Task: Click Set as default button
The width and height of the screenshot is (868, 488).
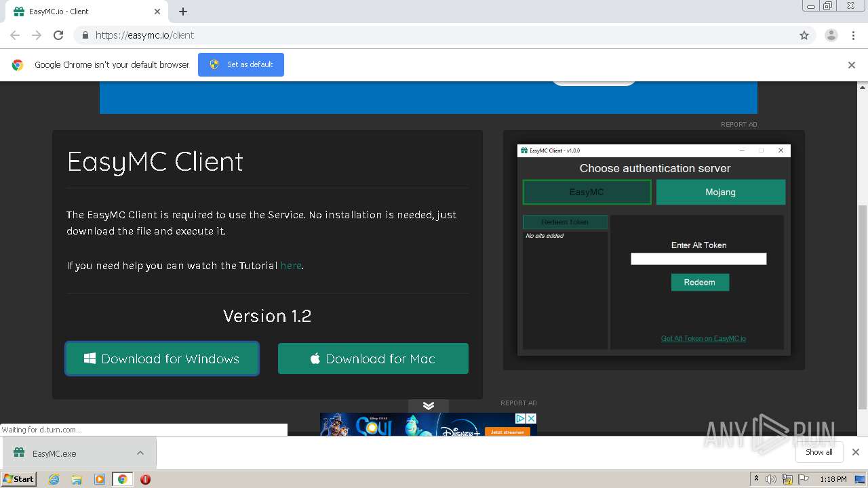Action: click(241, 64)
